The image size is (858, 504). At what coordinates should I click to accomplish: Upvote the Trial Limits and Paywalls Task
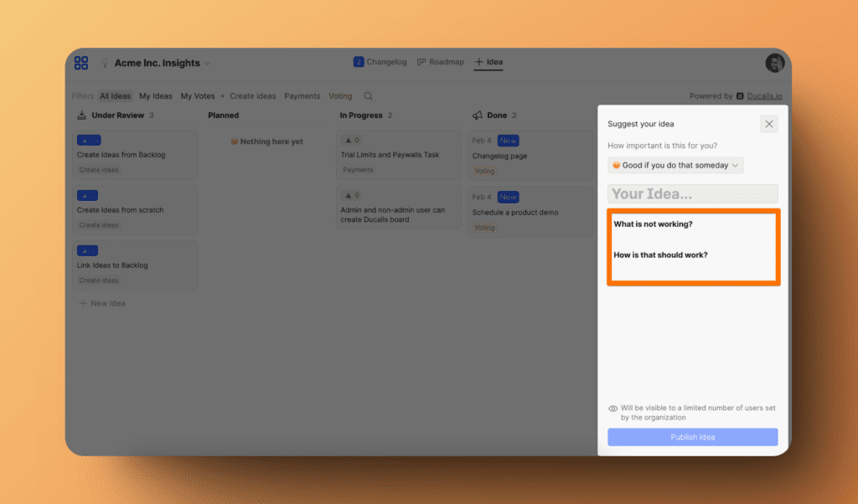[x=352, y=140]
